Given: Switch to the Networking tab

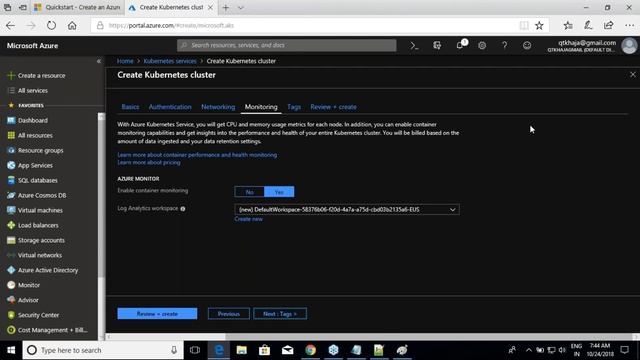Looking at the screenshot, I should point(218,107).
